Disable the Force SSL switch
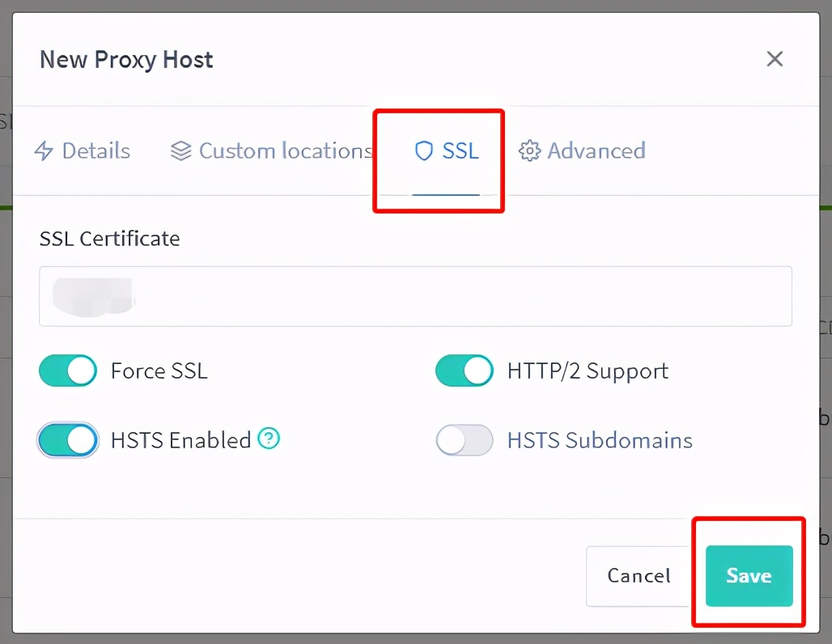The height and width of the screenshot is (644, 832). click(x=68, y=371)
